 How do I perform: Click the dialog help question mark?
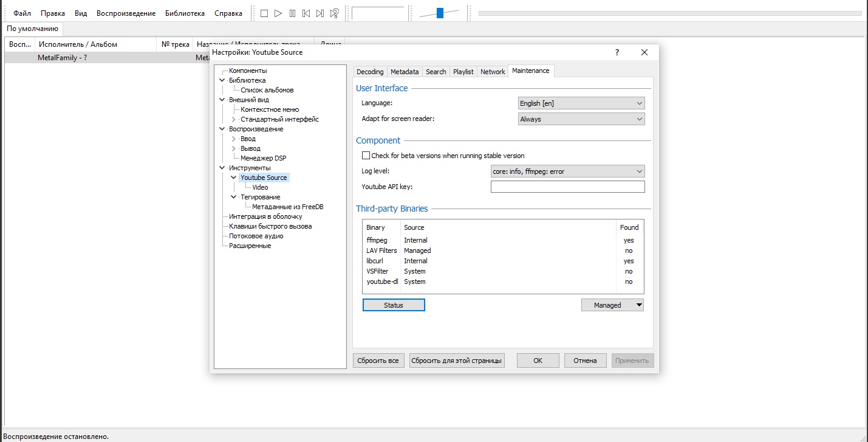[x=617, y=52]
